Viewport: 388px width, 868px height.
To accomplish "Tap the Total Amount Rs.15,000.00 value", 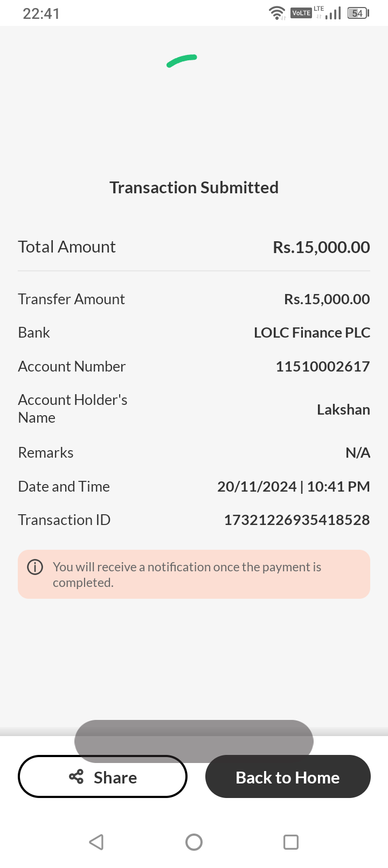I will [x=321, y=247].
